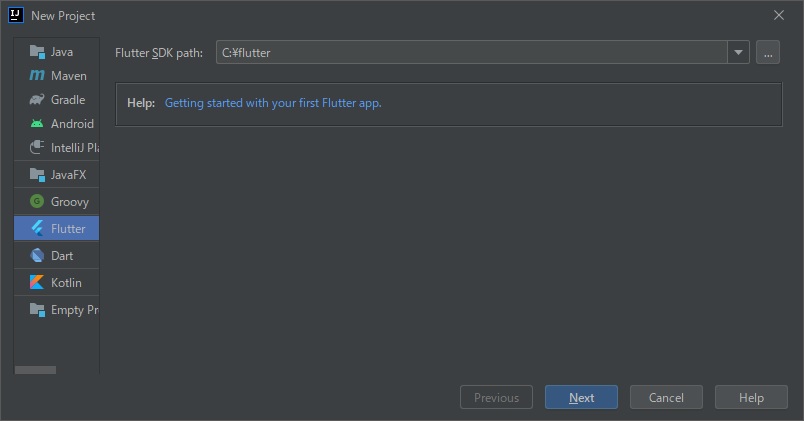Select the Kotlin logo icon
Screen dimensions: 804x421
pyautogui.click(x=37, y=282)
